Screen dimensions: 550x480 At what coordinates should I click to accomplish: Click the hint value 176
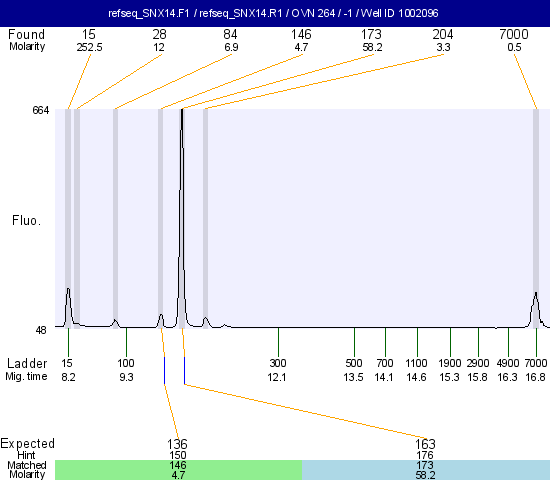tap(425, 455)
